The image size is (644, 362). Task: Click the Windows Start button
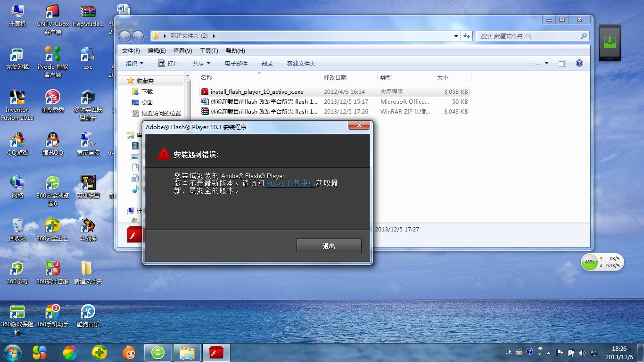(x=12, y=352)
